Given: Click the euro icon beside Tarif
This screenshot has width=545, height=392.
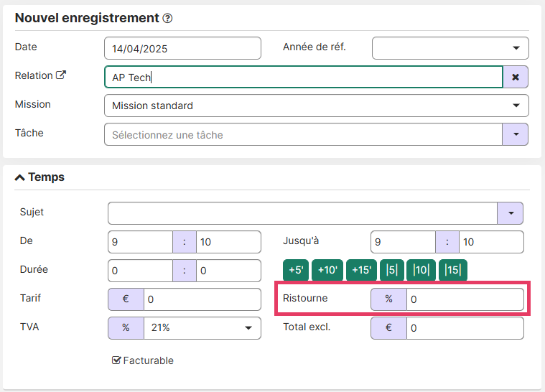Looking at the screenshot, I should [126, 299].
